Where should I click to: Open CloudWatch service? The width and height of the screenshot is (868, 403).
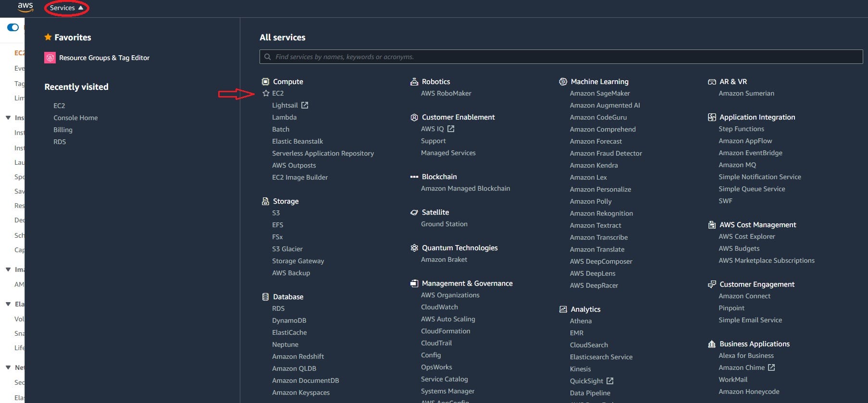439,307
